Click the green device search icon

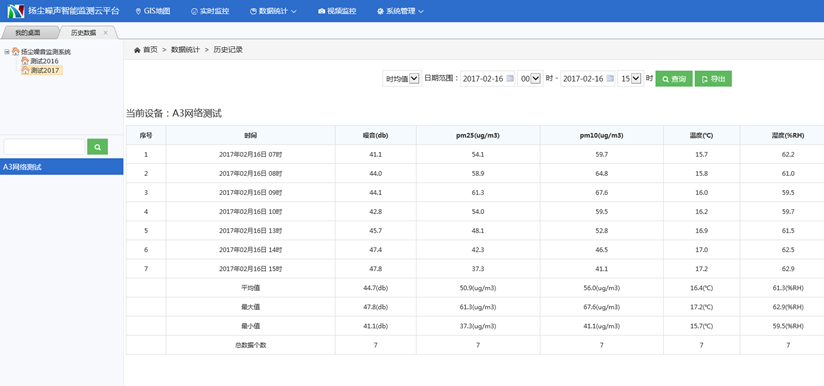pyautogui.click(x=97, y=147)
